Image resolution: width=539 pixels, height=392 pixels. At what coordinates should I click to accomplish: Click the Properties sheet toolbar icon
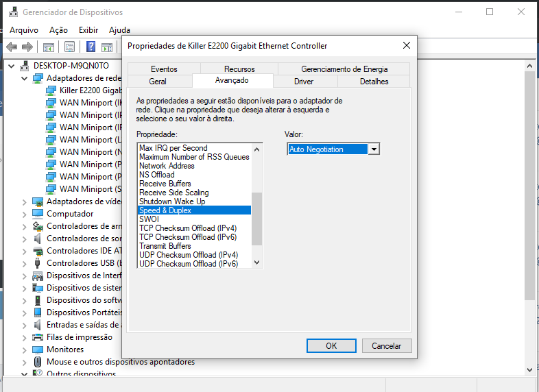(x=69, y=47)
